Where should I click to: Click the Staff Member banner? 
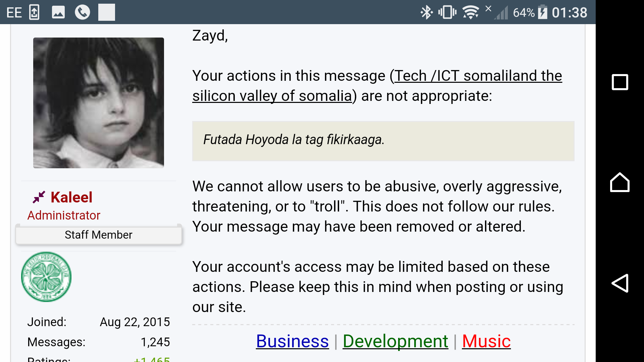(x=99, y=235)
